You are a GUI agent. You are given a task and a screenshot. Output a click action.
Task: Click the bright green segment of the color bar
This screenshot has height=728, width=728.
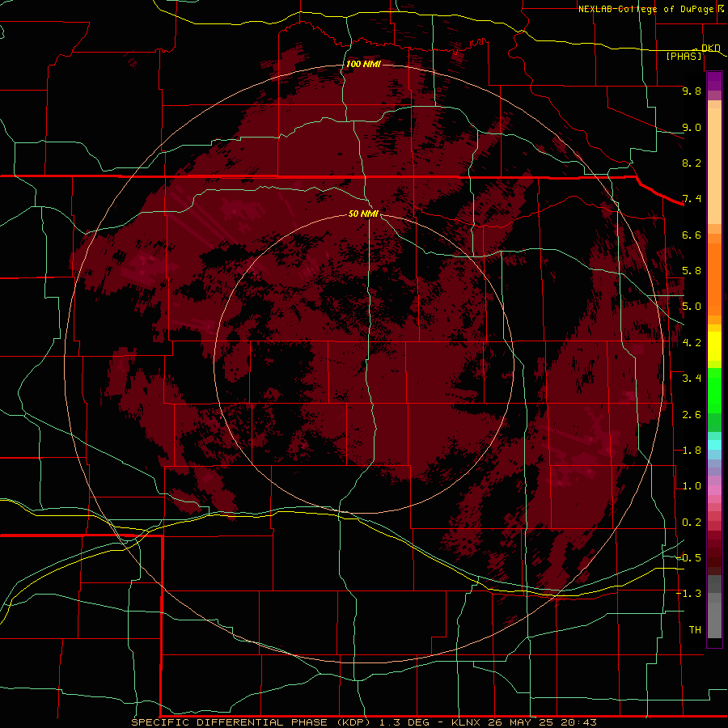(714, 390)
